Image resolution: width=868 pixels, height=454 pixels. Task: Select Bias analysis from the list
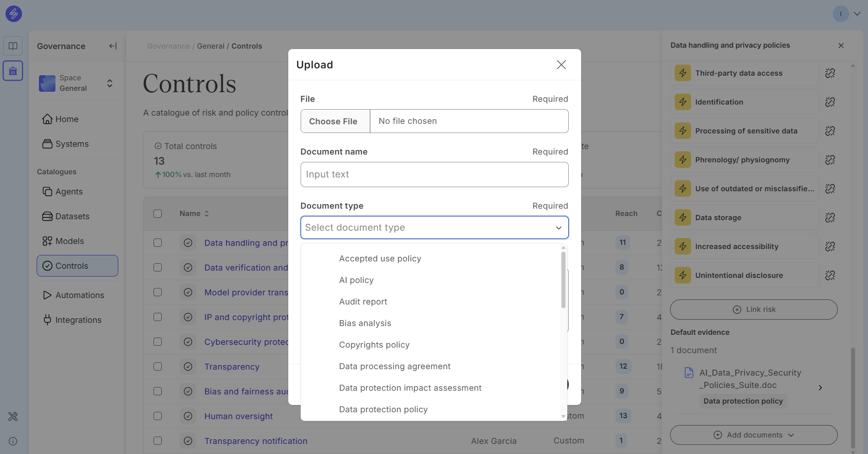click(x=365, y=323)
